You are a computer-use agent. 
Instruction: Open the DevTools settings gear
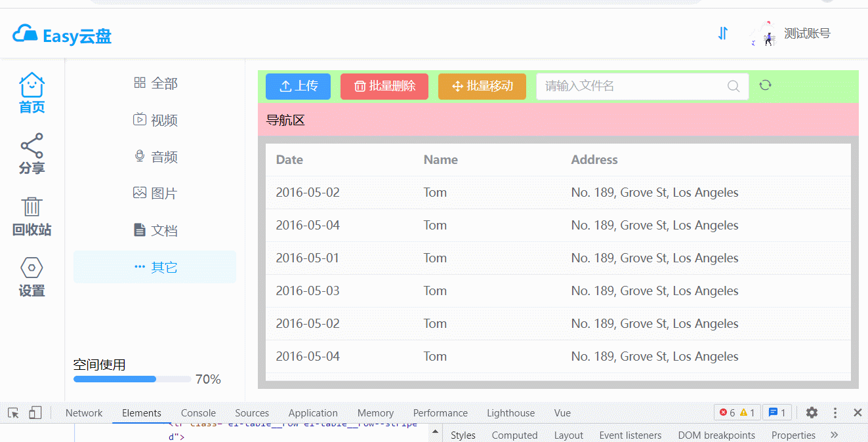[x=812, y=412]
